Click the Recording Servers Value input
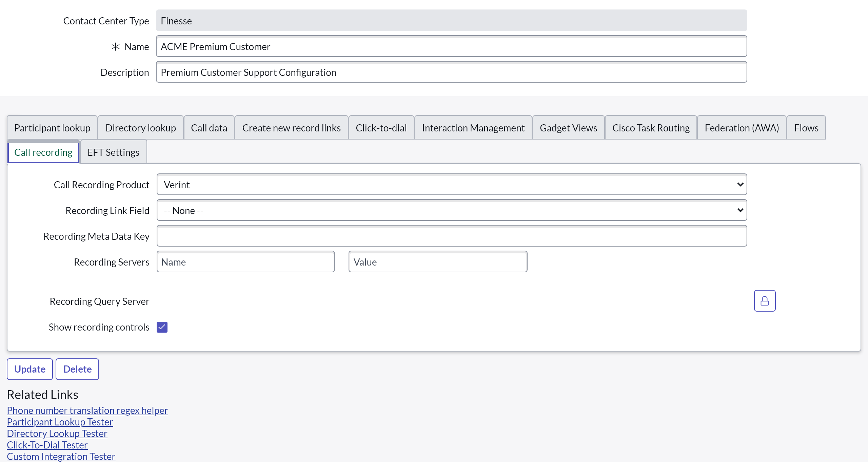 [x=438, y=262]
